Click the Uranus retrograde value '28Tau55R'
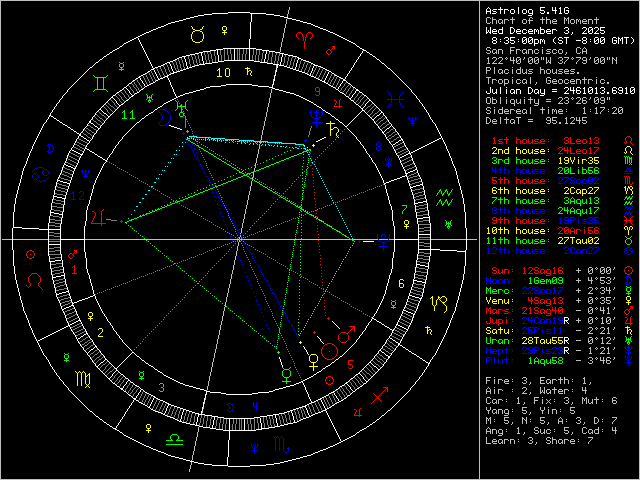640x480 pixels. click(x=545, y=341)
